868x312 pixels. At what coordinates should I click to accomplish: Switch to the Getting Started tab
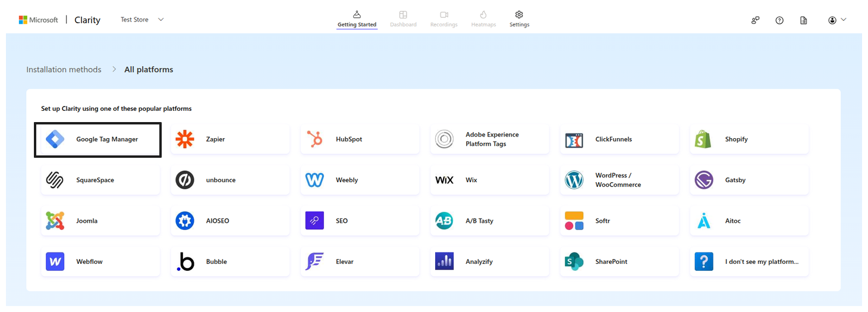(357, 19)
